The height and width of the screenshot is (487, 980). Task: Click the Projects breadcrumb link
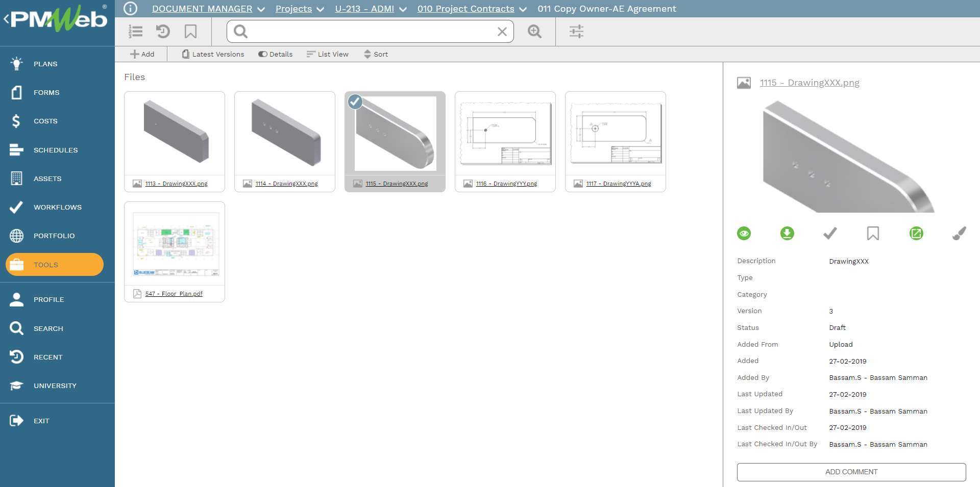pos(293,9)
